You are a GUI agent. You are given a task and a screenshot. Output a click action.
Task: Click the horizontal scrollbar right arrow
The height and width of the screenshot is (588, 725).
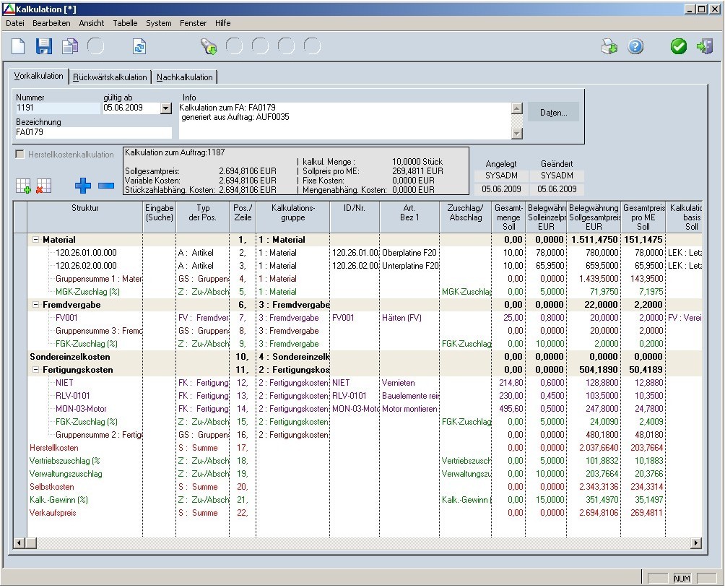point(697,542)
